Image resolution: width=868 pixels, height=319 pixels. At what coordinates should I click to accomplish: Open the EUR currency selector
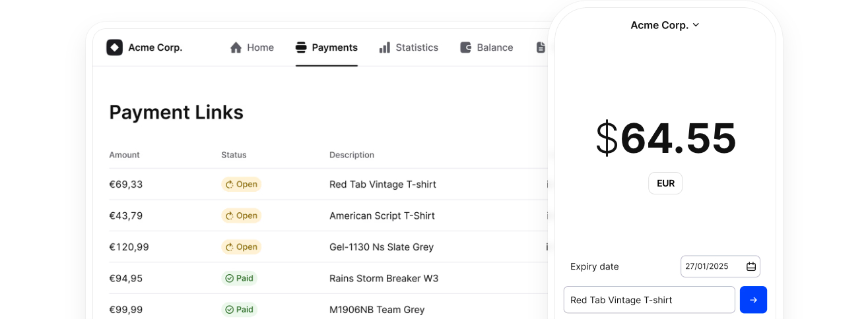(665, 183)
